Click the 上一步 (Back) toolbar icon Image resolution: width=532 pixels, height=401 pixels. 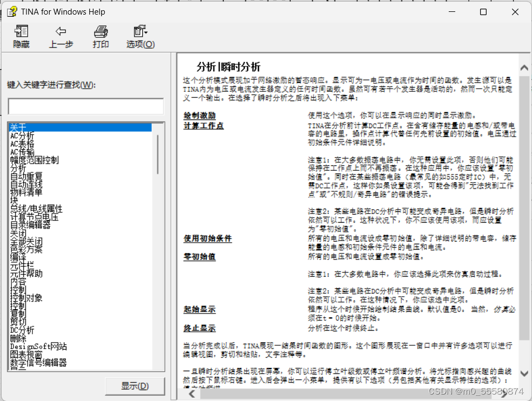[61, 36]
